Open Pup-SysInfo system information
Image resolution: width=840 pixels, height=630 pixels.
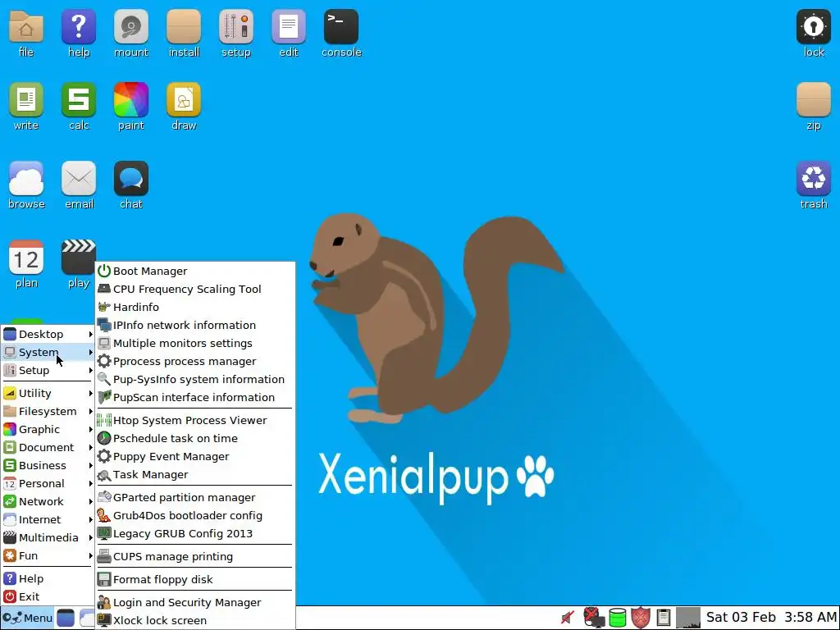point(195,380)
